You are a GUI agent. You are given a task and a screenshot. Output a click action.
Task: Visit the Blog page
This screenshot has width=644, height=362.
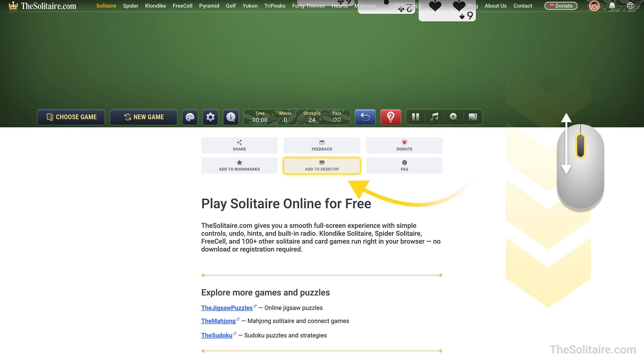pyautogui.click(x=472, y=6)
